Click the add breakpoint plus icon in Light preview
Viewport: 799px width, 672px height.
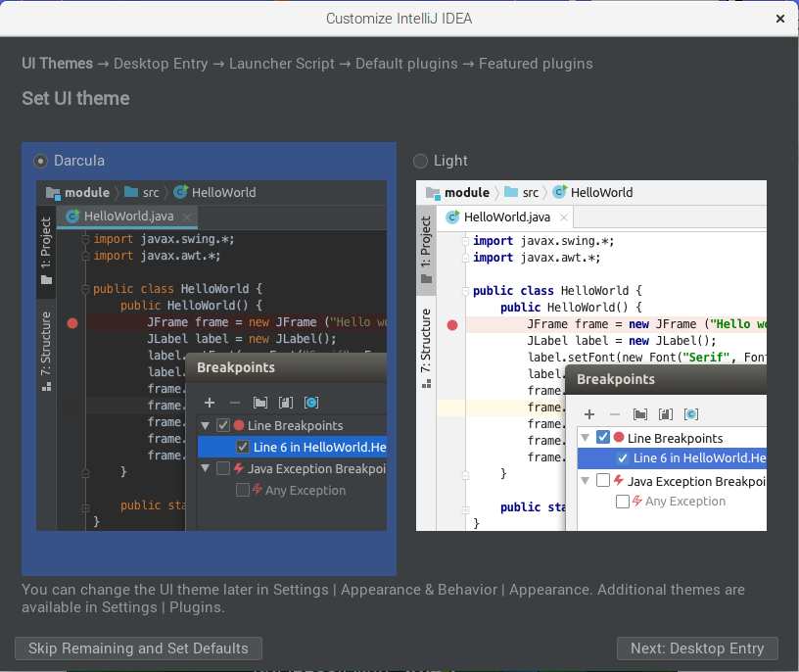[x=589, y=414]
